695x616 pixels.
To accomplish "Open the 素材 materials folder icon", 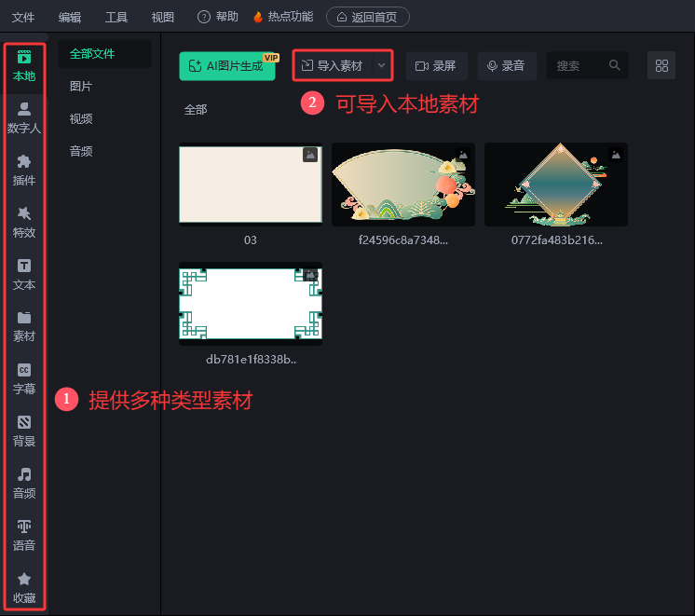I will pos(24,326).
